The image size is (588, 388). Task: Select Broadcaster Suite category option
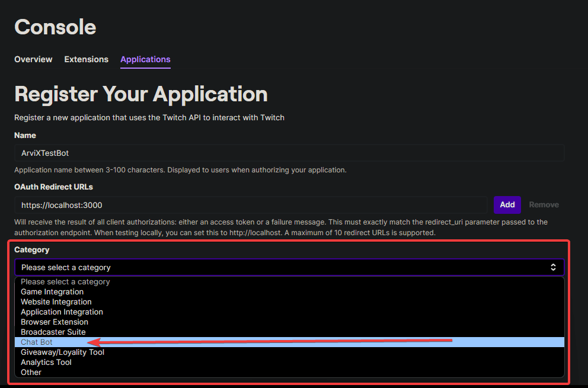(x=289, y=332)
